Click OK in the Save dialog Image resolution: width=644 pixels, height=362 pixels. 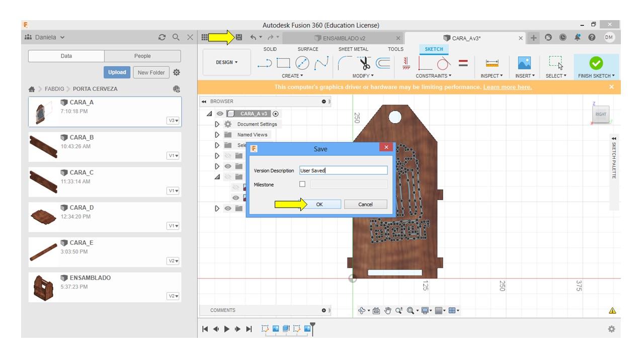(x=319, y=204)
